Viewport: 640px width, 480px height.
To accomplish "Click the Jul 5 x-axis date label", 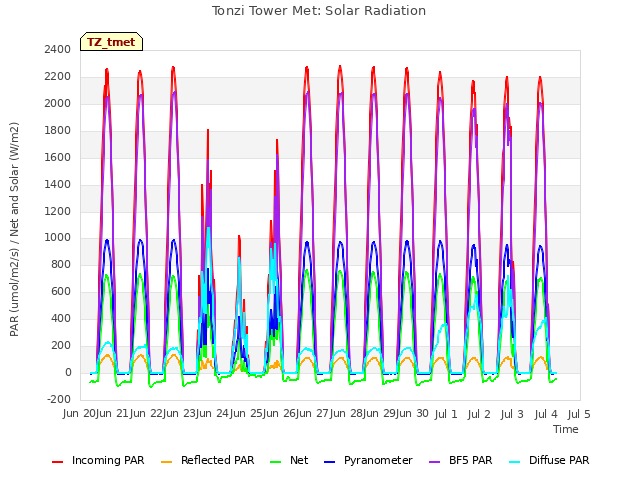I will (579, 414).
